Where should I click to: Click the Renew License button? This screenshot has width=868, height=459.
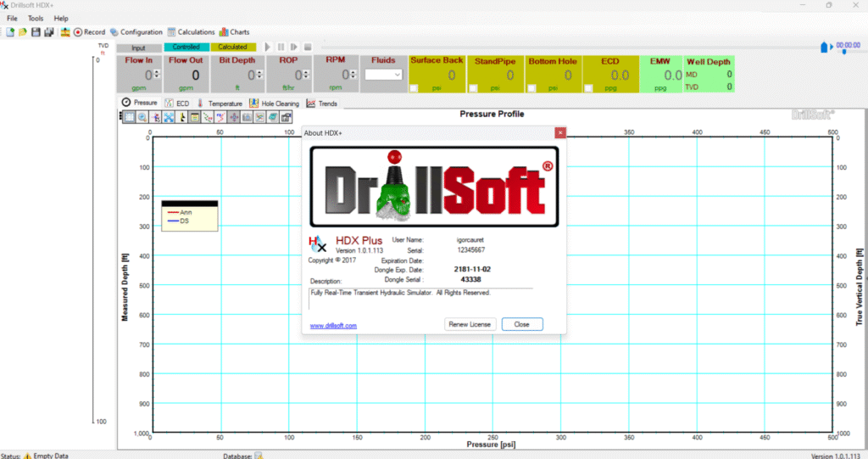470,324
